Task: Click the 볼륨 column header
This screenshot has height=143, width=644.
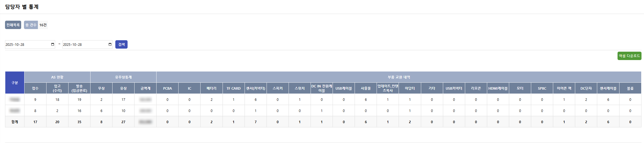Action: point(630,88)
